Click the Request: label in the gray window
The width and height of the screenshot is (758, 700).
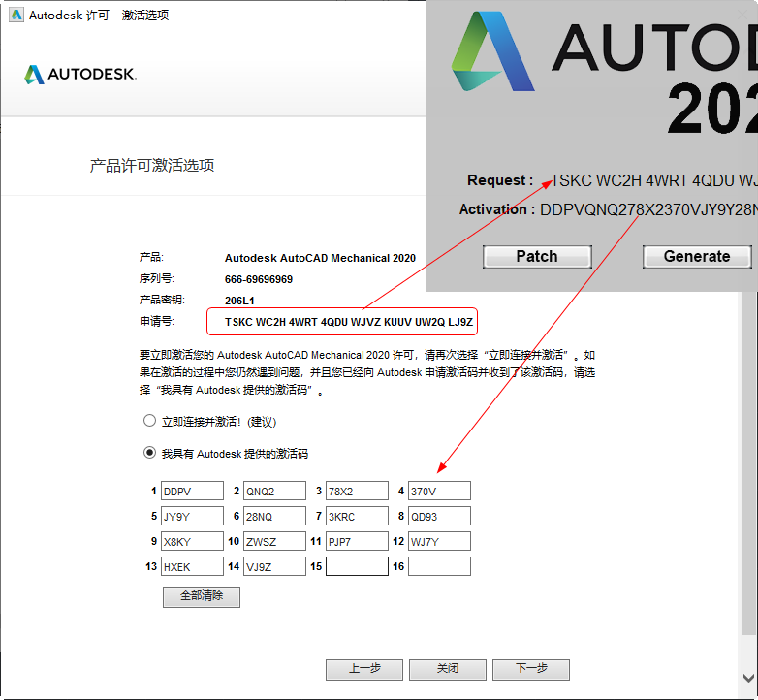click(x=500, y=180)
